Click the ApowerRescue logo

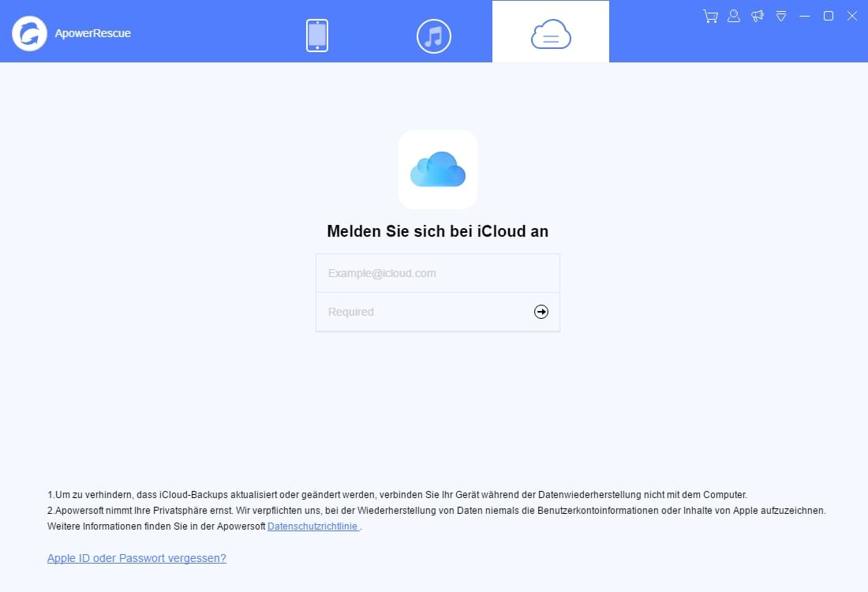[x=29, y=33]
